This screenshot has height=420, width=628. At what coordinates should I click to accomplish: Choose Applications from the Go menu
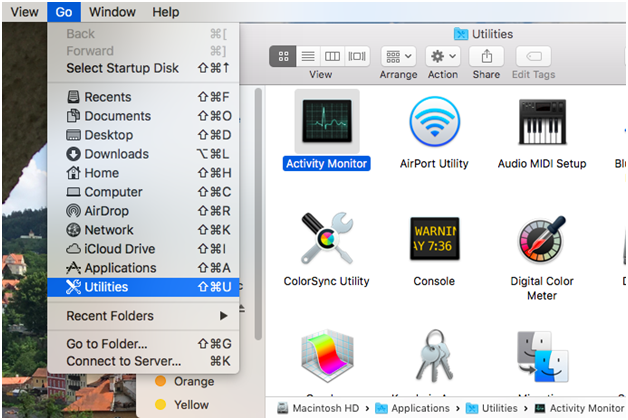coord(143,268)
